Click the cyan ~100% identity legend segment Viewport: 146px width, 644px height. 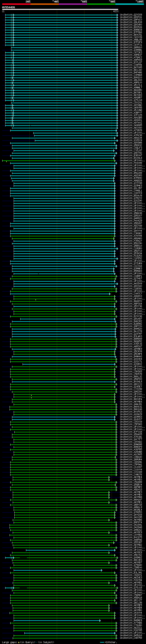[130, 4]
